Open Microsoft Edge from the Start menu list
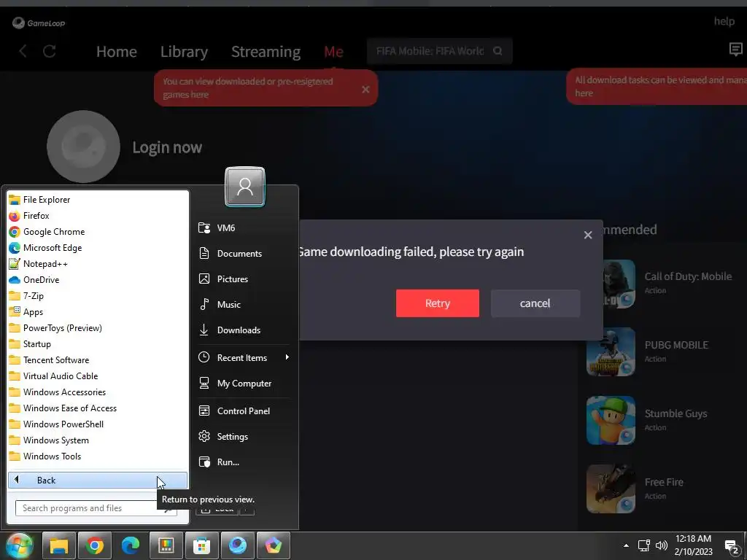This screenshot has width=747, height=560. click(x=98, y=248)
